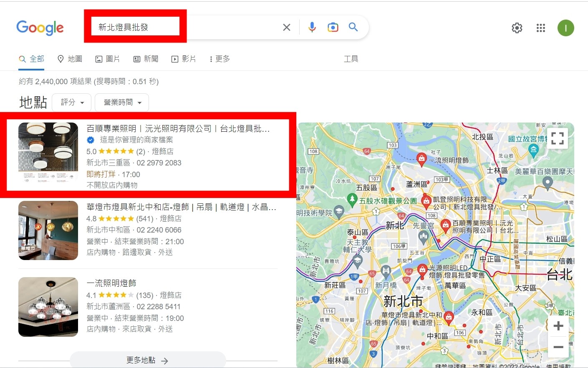Expand the 評分 filter dropdown
588x368 pixels.
pyautogui.click(x=72, y=103)
